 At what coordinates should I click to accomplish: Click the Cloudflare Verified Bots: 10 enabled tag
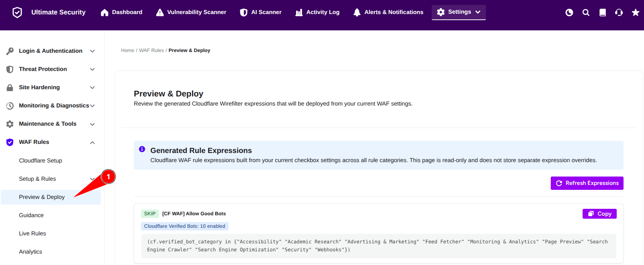(185, 226)
